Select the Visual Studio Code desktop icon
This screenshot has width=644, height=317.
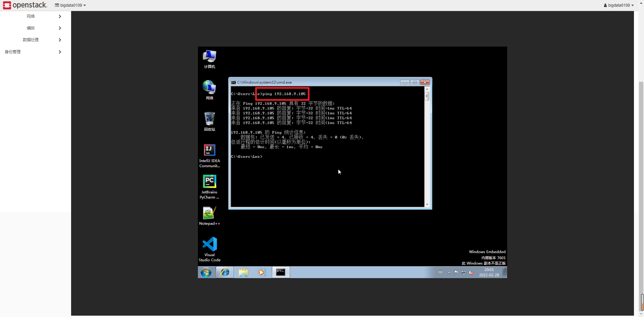pos(210,249)
